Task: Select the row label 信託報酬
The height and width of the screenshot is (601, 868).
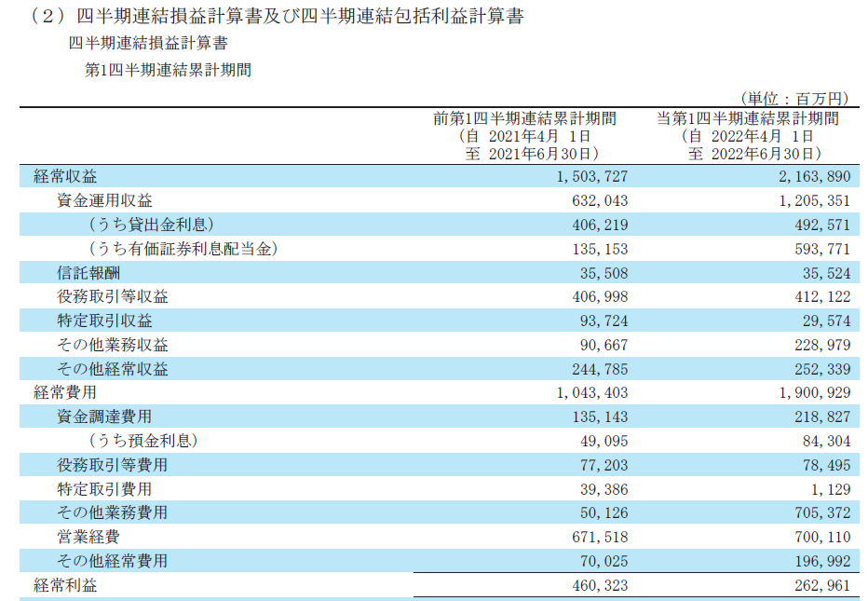Action: [88, 272]
